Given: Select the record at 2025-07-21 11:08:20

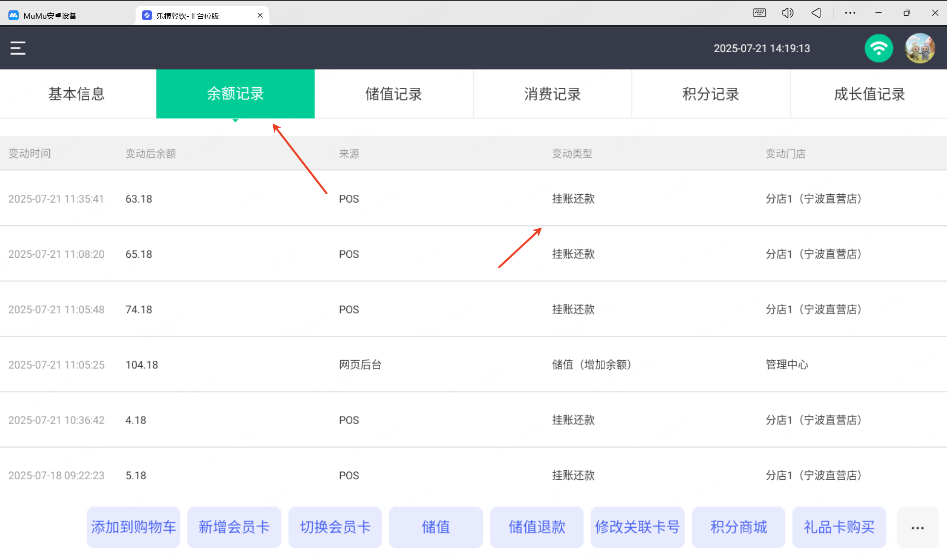Looking at the screenshot, I should [x=473, y=254].
